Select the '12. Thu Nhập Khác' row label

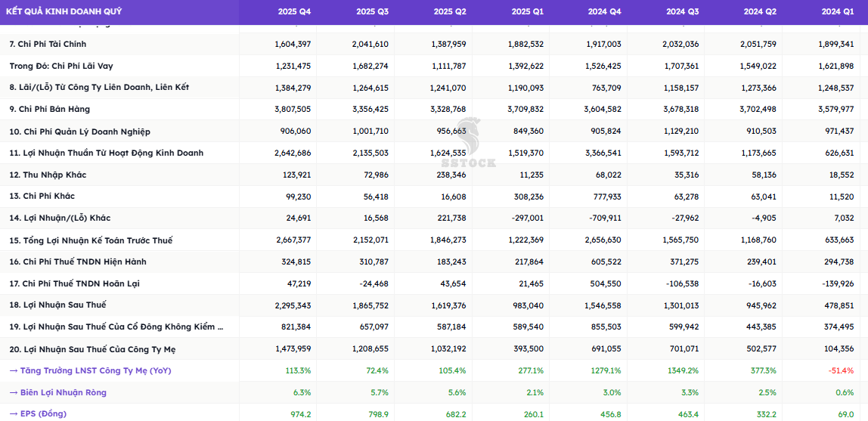click(x=48, y=175)
